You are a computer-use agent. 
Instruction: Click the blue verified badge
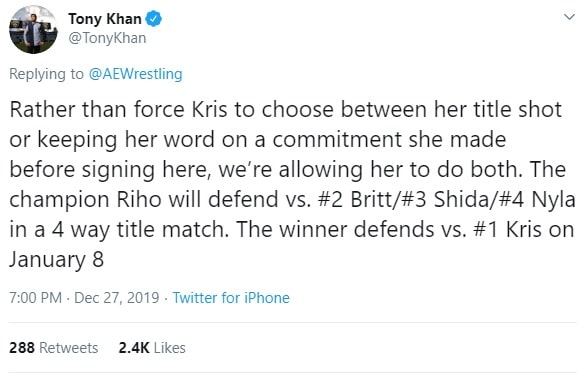pyautogui.click(x=153, y=19)
